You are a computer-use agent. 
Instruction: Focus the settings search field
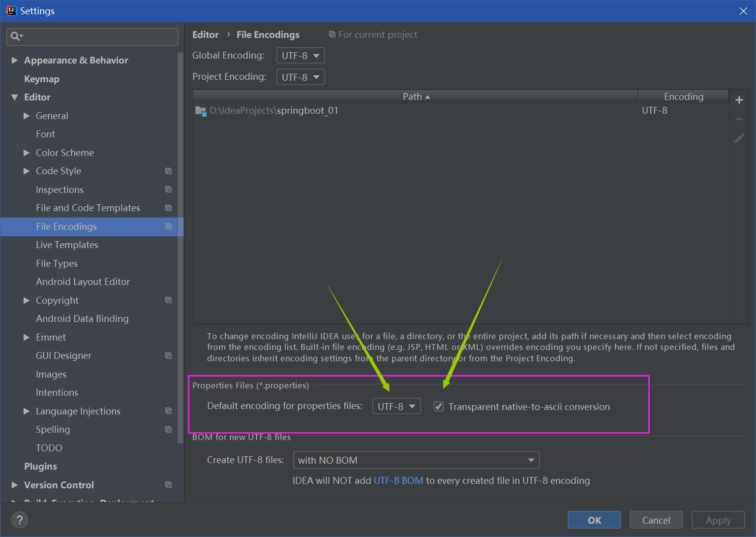point(92,36)
